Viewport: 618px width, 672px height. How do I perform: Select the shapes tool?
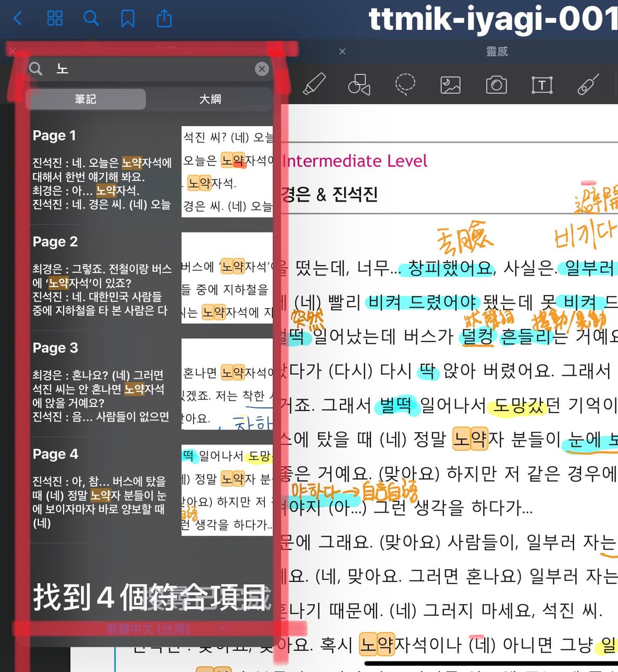pyautogui.click(x=359, y=85)
